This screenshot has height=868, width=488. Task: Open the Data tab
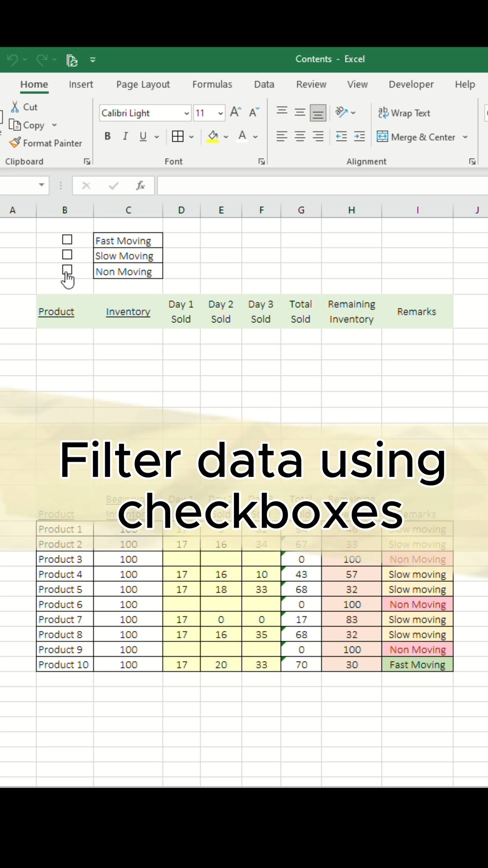(x=264, y=84)
